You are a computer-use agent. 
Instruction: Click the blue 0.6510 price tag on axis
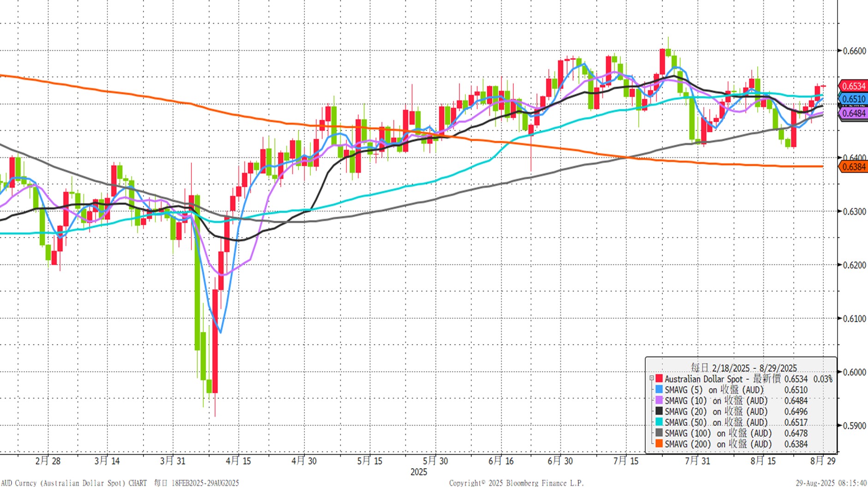pos(854,99)
